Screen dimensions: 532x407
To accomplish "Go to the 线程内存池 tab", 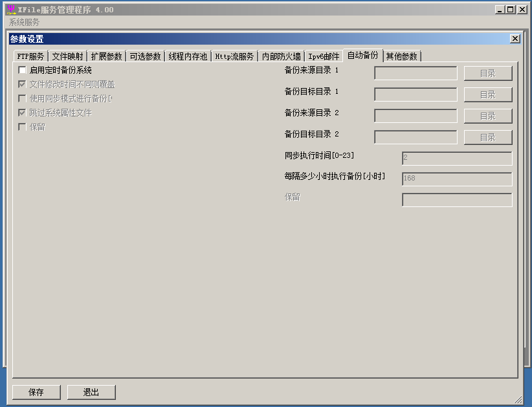I will (x=188, y=56).
